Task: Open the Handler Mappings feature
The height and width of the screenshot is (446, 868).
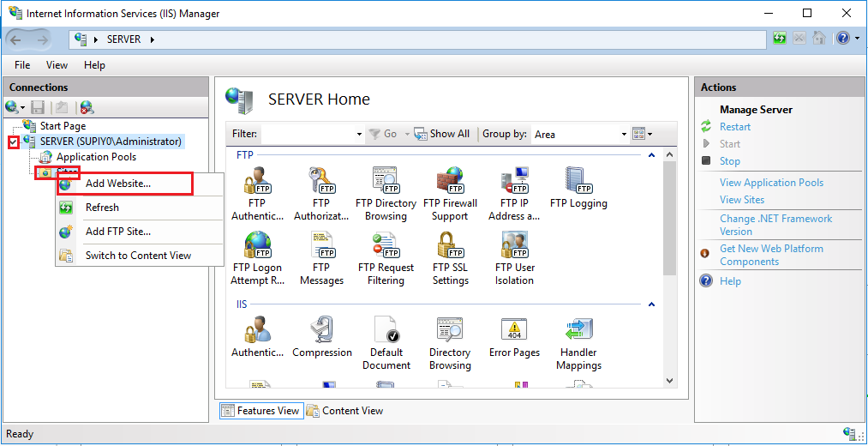Action: coord(578,343)
